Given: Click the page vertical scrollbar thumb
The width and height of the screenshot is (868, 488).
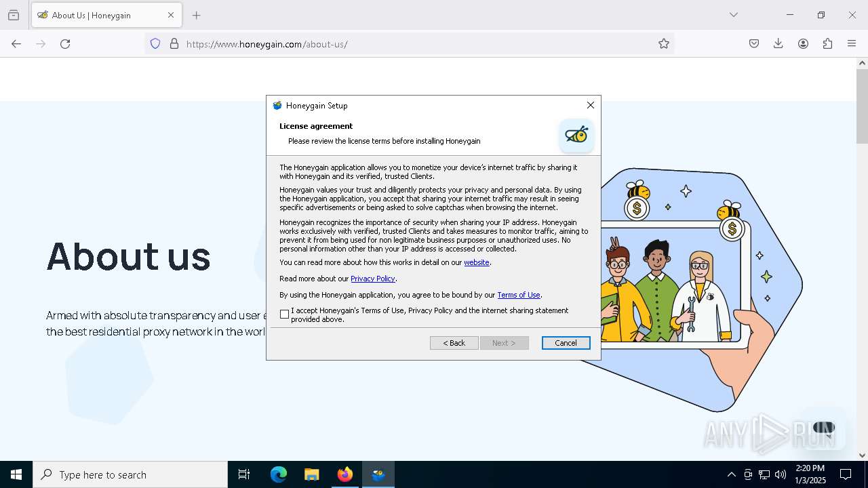Looking at the screenshot, I should pyautogui.click(x=862, y=106).
